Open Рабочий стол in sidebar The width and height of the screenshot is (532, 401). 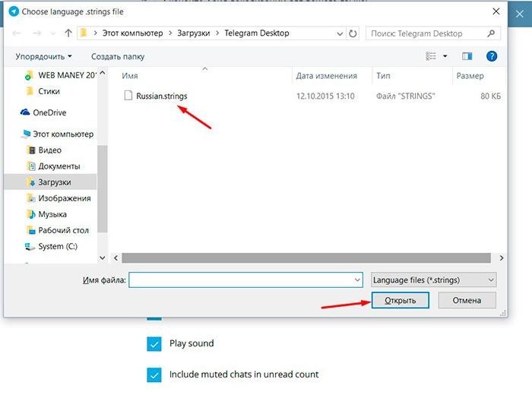pos(58,230)
